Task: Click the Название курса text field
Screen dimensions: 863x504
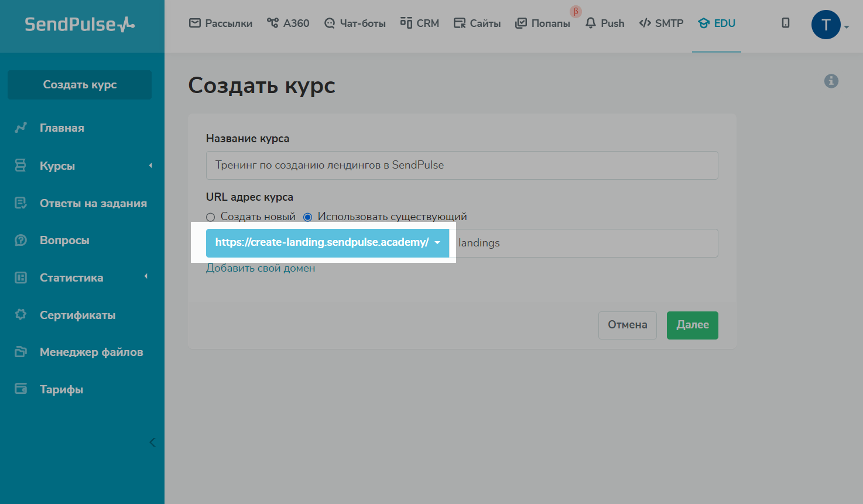Action: coord(461,166)
